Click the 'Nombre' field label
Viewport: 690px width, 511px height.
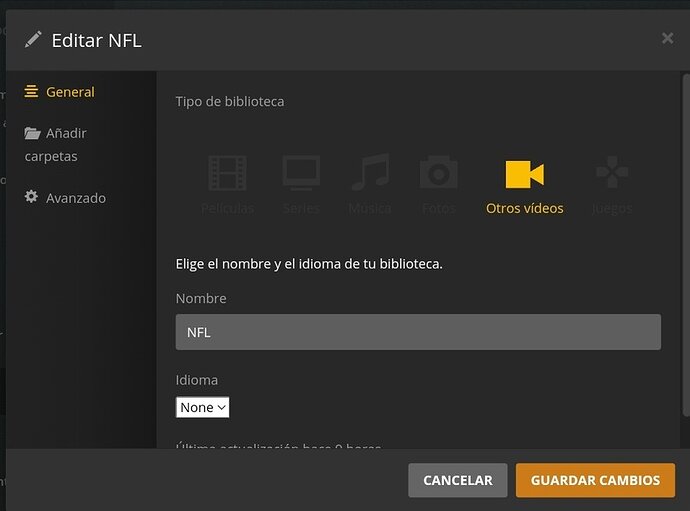pos(201,298)
